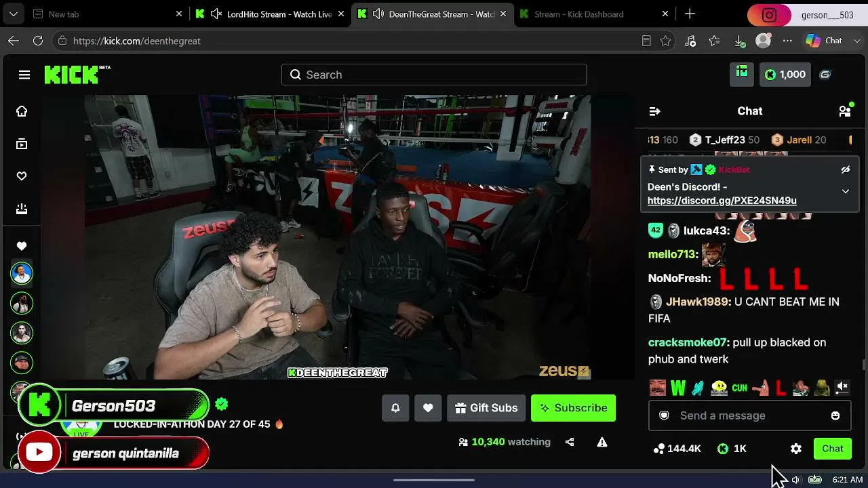
Task: Toggle the muted speaker emote button
Action: pos(842,387)
